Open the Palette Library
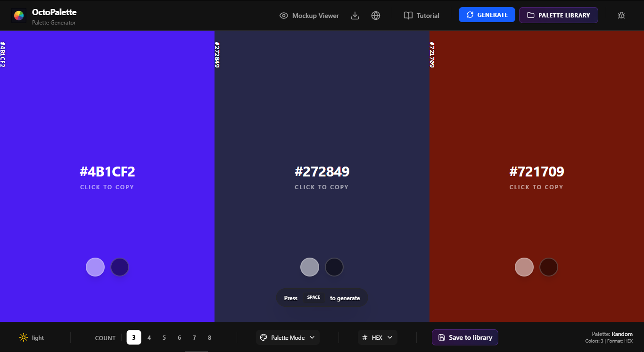Screen dimensions: 644x352 point(558,15)
